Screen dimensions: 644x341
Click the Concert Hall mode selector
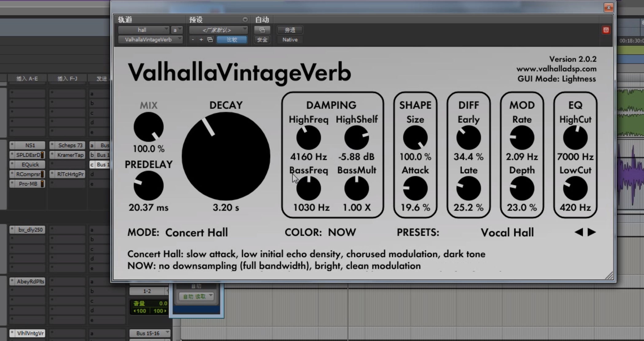(196, 232)
